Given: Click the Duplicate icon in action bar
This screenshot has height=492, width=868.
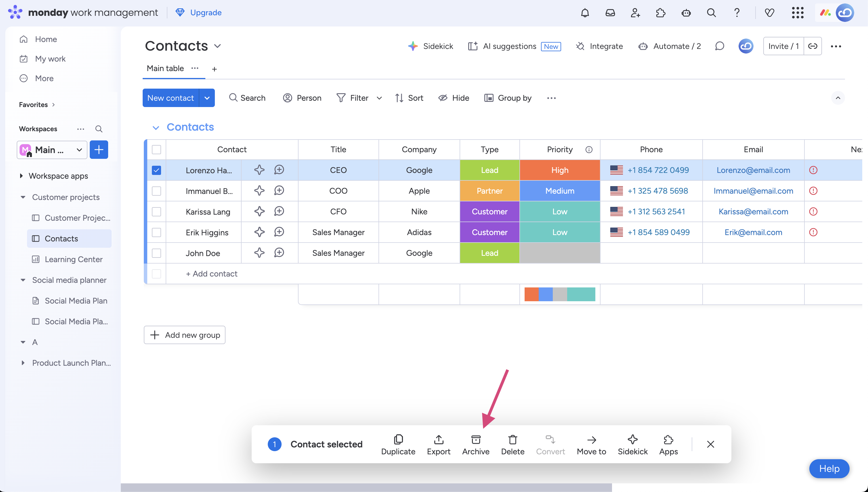Looking at the screenshot, I should (398, 440).
